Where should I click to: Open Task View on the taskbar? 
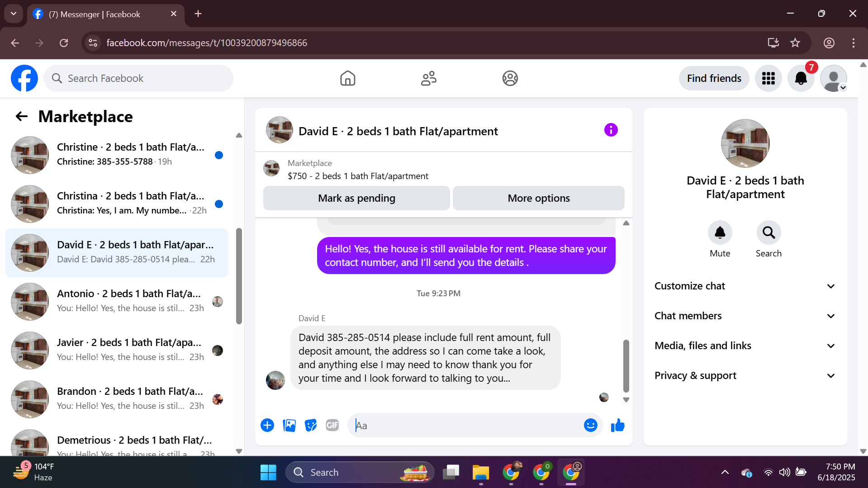[451, 472]
